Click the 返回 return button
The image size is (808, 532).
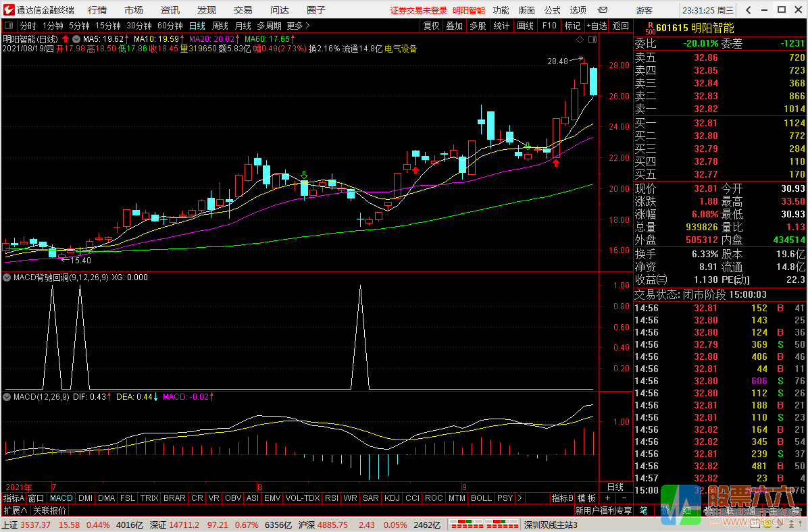620,25
